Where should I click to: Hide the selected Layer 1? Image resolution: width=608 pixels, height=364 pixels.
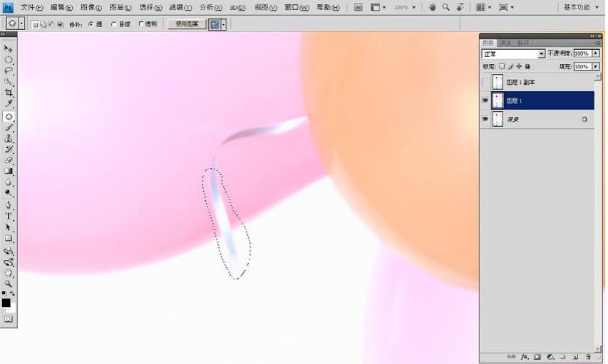[485, 100]
